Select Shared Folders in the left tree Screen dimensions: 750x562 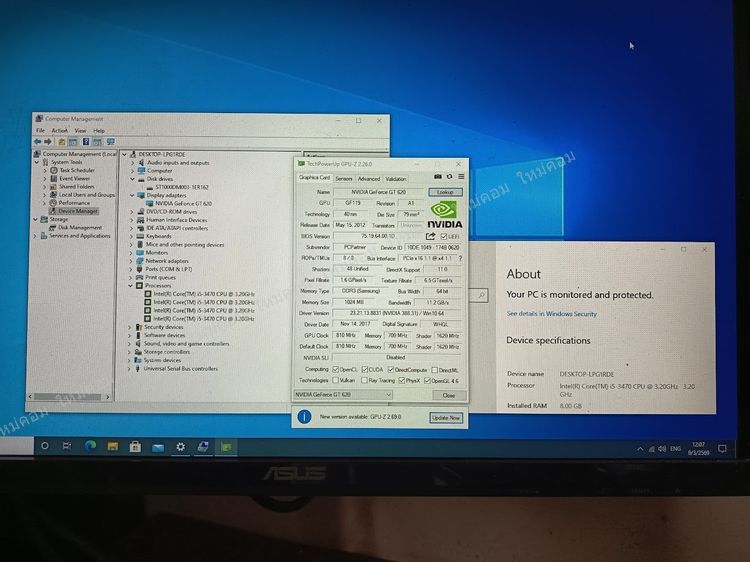pos(77,187)
